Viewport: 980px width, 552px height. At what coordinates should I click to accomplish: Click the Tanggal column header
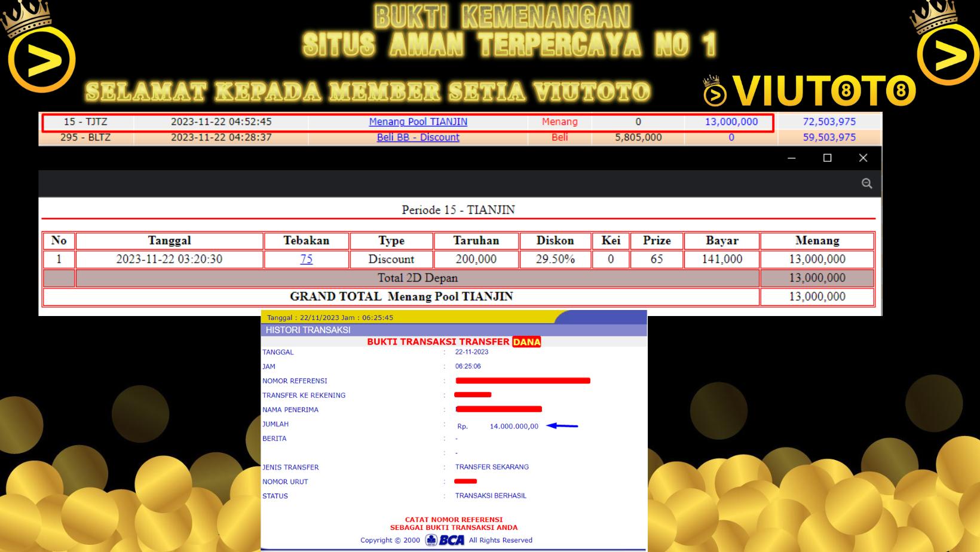coord(170,241)
